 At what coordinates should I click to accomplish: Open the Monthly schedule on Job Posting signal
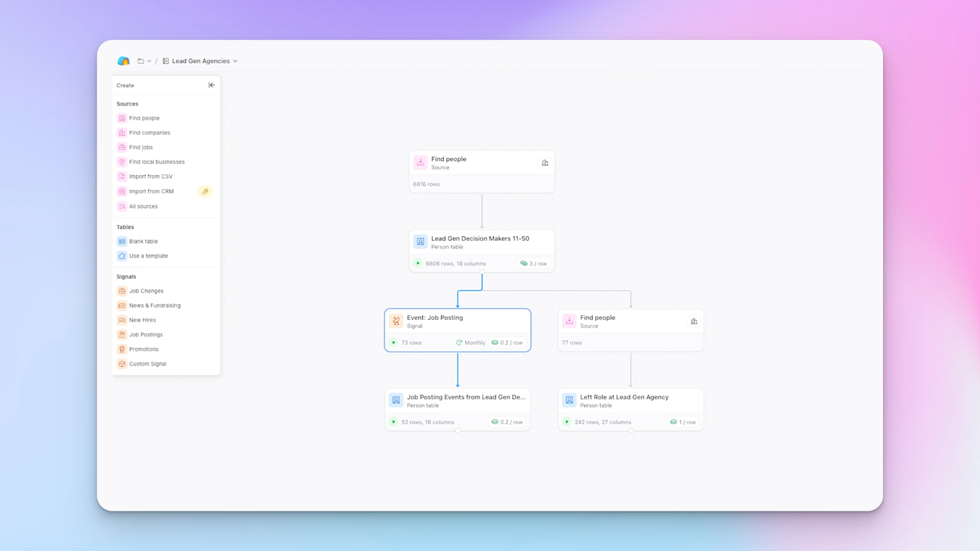pos(470,343)
